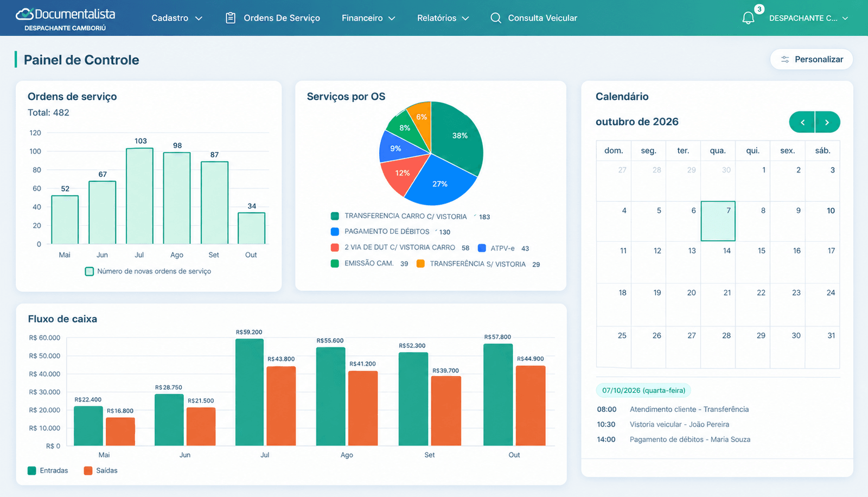Open the DESPACHANTE C... account dropdown
This screenshot has width=868, height=497.
coord(808,18)
